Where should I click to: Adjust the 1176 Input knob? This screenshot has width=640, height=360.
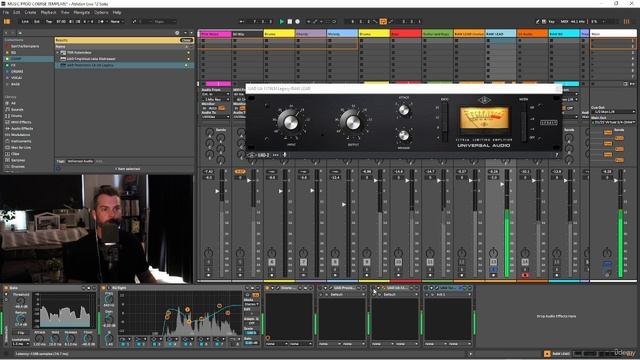tap(290, 122)
